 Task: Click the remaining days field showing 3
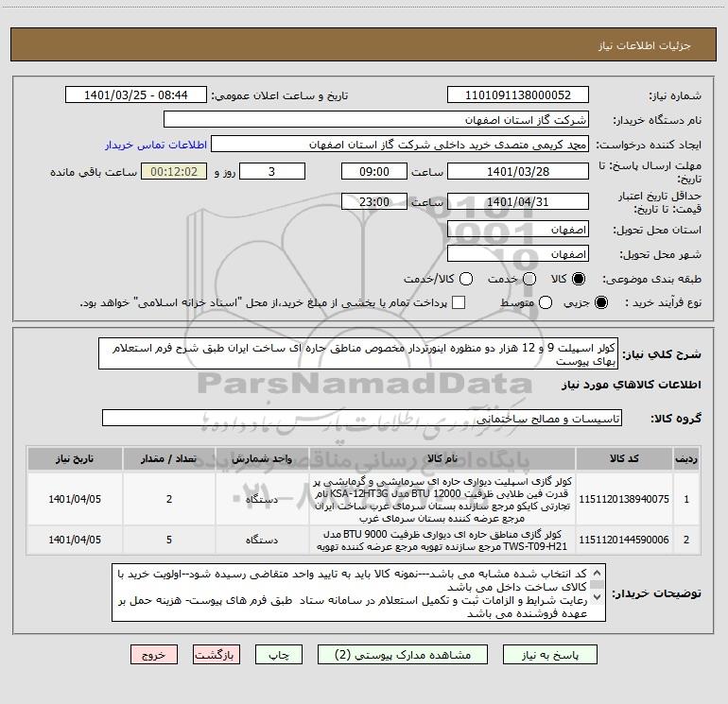pyautogui.click(x=272, y=171)
